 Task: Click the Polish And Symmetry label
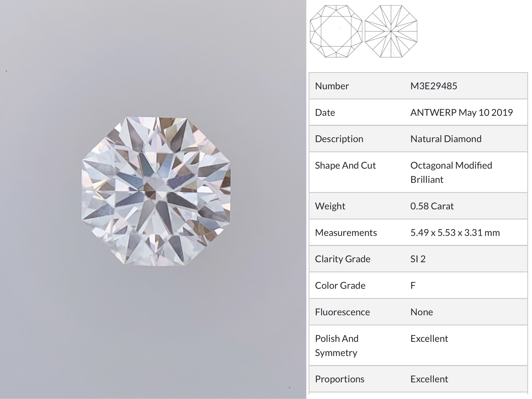[x=336, y=345]
